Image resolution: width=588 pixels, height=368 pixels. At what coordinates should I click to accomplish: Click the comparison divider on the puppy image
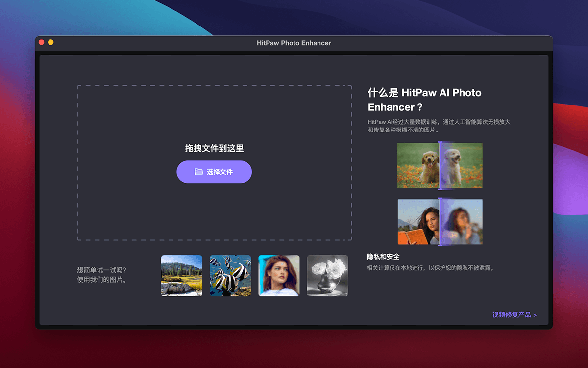(440, 166)
